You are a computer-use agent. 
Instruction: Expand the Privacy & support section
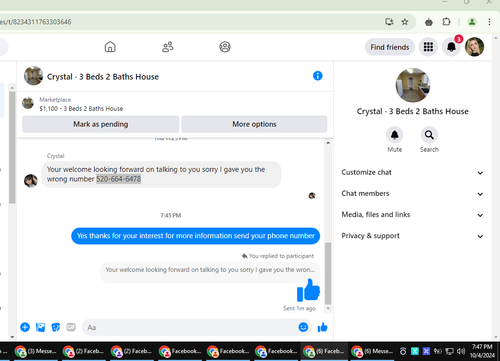(412, 236)
